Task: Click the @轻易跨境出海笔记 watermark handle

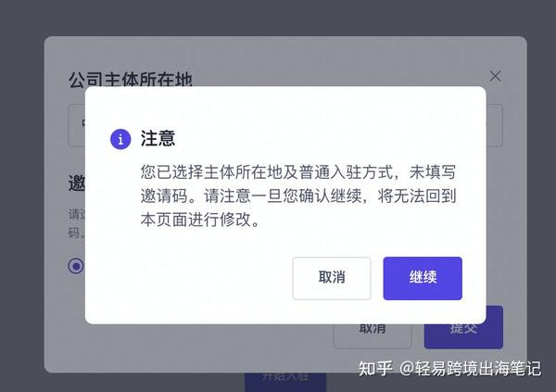Action: [x=470, y=369]
